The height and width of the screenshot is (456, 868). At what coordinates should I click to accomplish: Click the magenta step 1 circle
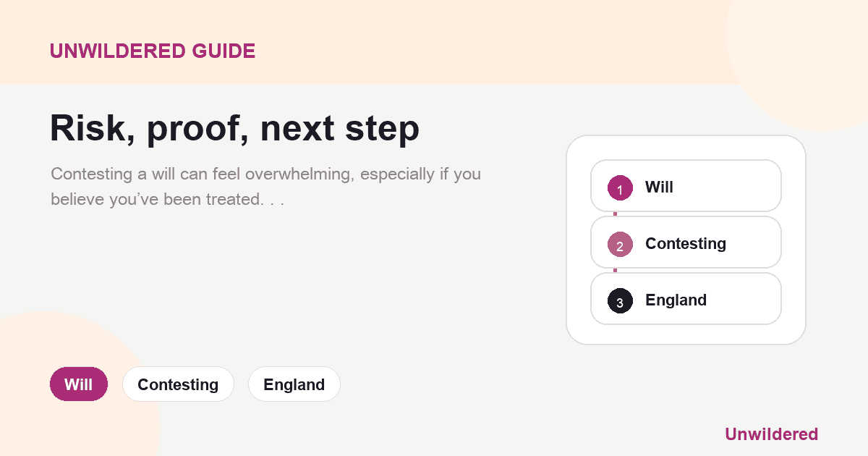(620, 187)
